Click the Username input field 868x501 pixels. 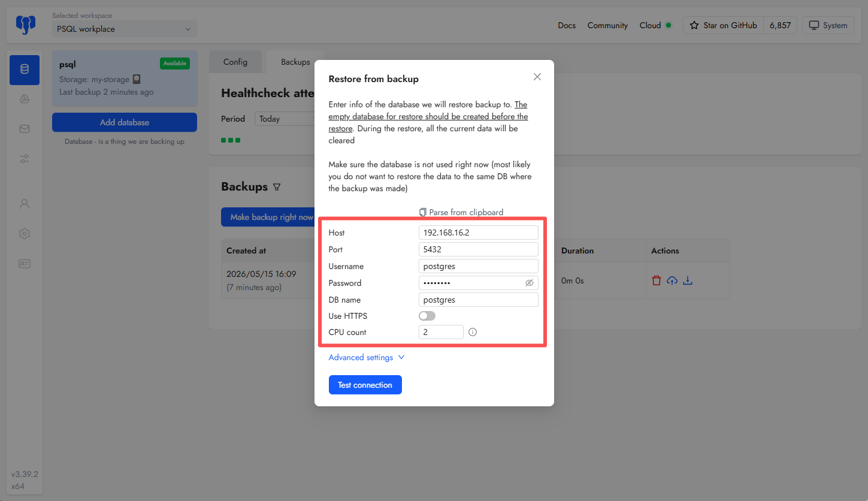tap(479, 266)
